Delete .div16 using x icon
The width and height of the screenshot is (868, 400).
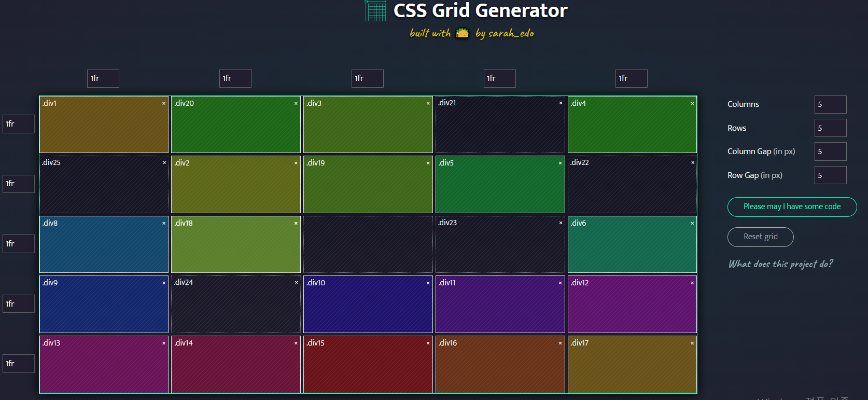click(x=560, y=343)
